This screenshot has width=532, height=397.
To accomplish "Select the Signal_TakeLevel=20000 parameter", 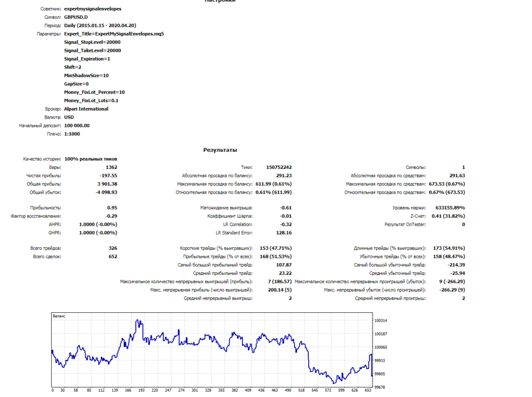I will (93, 51).
